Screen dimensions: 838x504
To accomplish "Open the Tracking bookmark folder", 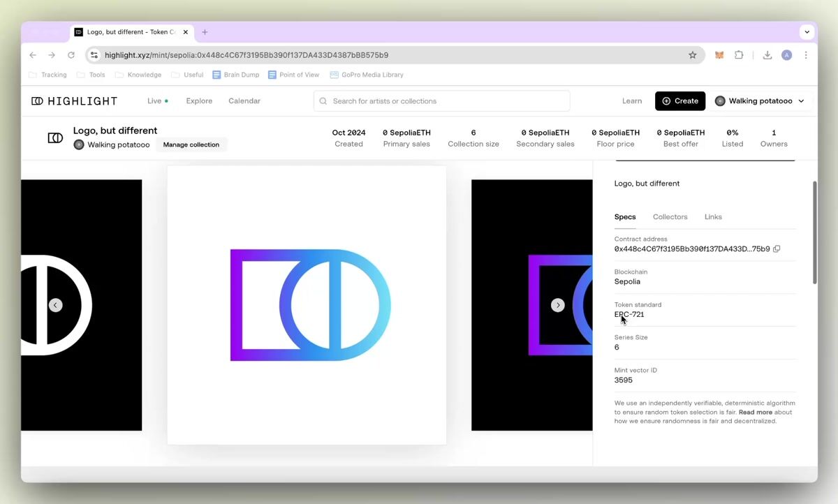I will [x=47, y=75].
